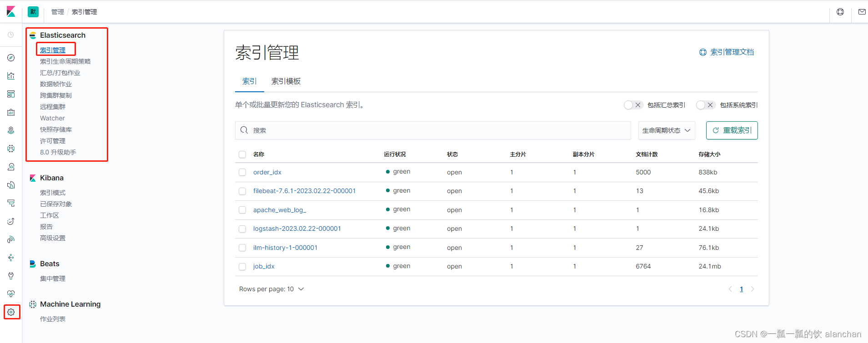868x343 pixels.
Task: Open the Metrics app icon in the sidebar
Action: (x=11, y=167)
